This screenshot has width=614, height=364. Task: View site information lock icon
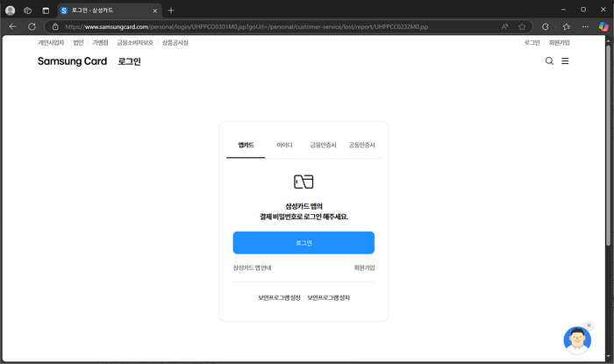coord(55,26)
